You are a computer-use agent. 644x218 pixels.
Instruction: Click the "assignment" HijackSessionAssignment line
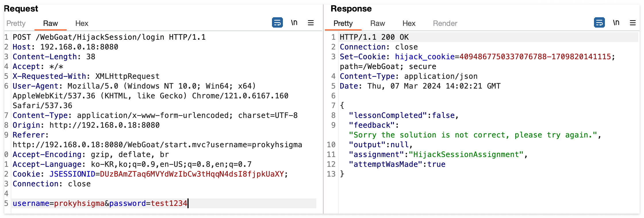click(x=438, y=154)
